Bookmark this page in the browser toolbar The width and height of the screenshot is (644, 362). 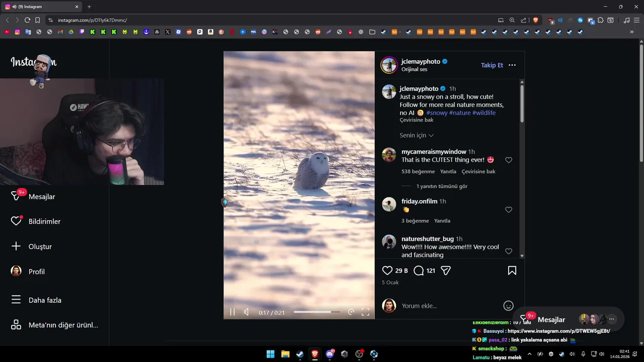tap(38, 20)
